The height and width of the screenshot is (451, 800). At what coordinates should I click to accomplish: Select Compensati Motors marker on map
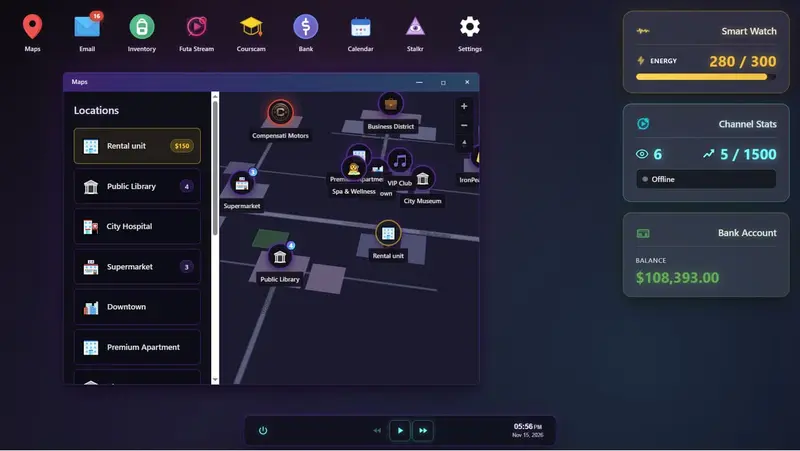tap(280, 112)
